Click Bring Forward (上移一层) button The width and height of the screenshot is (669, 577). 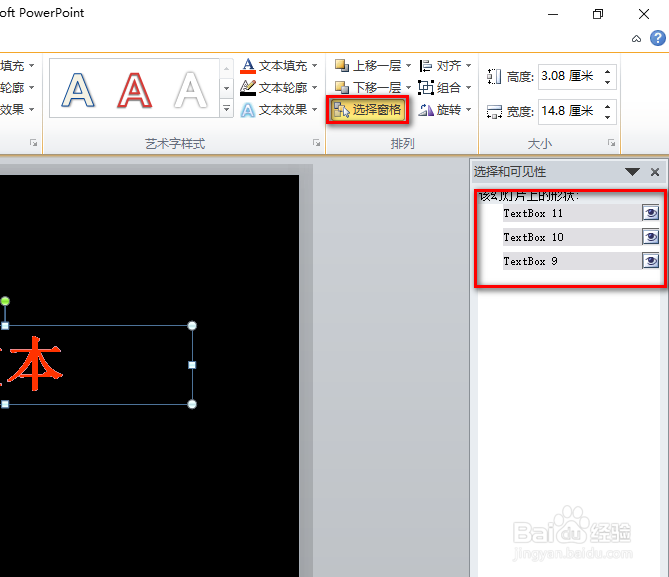pos(368,66)
